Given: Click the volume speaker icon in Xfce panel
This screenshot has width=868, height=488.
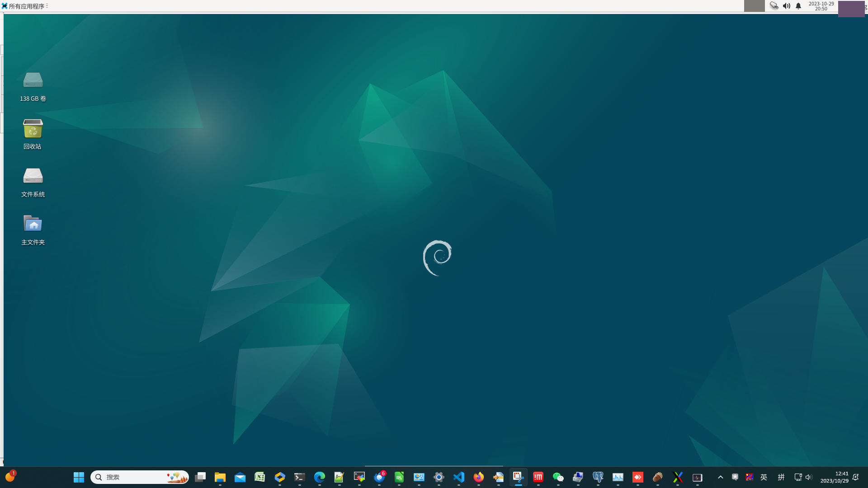Looking at the screenshot, I should click(787, 6).
